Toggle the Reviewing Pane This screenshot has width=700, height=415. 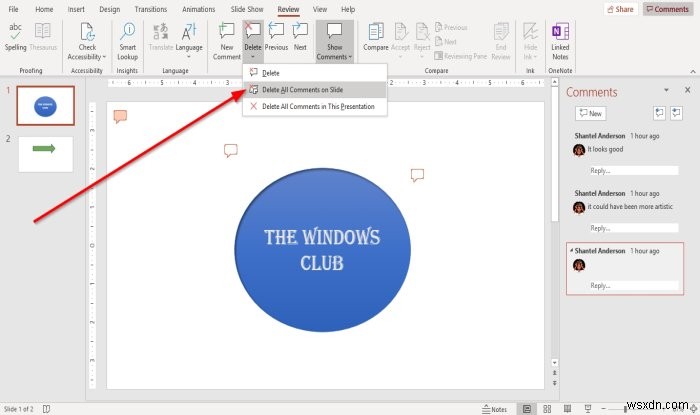pos(461,56)
